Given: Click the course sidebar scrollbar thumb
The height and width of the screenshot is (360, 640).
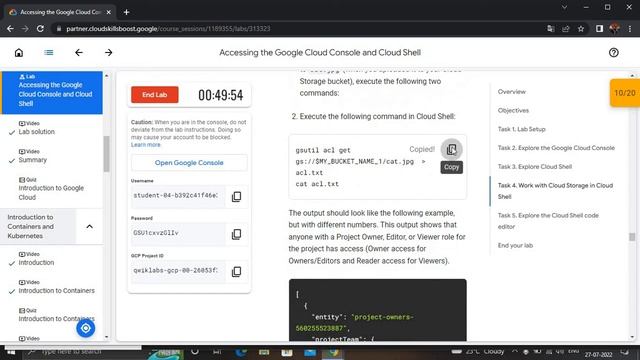Looking at the screenshot, I should tap(107, 153).
